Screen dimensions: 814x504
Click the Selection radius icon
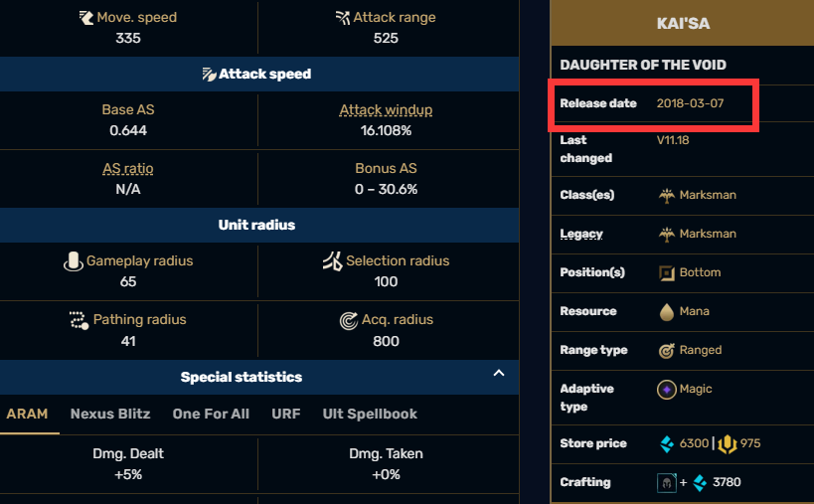[333, 261]
